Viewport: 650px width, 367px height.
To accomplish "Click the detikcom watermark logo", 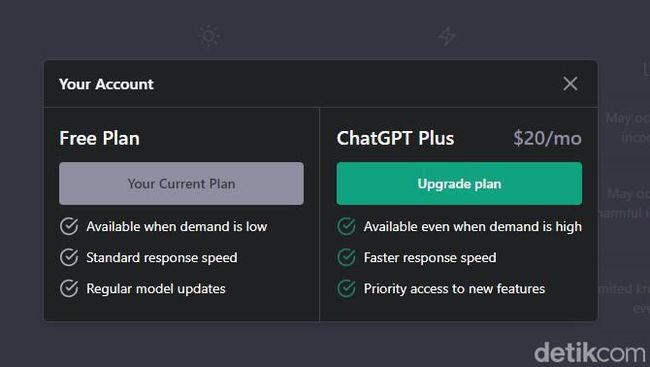I will tap(589, 353).
